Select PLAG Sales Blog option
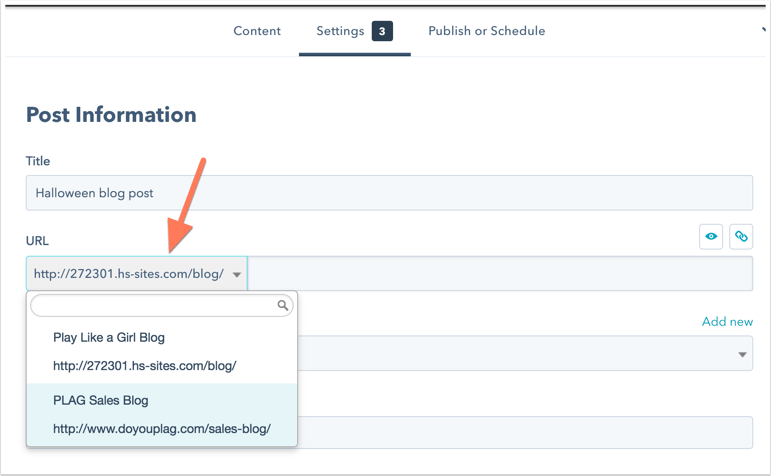771x476 pixels. click(x=101, y=400)
